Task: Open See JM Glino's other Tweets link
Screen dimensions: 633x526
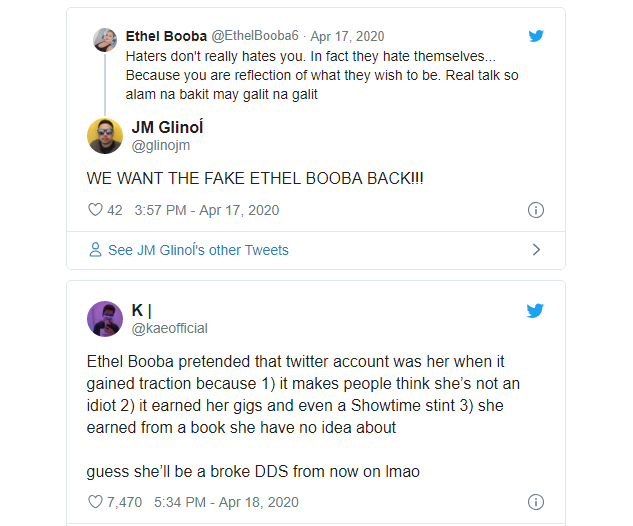Action: click(198, 250)
